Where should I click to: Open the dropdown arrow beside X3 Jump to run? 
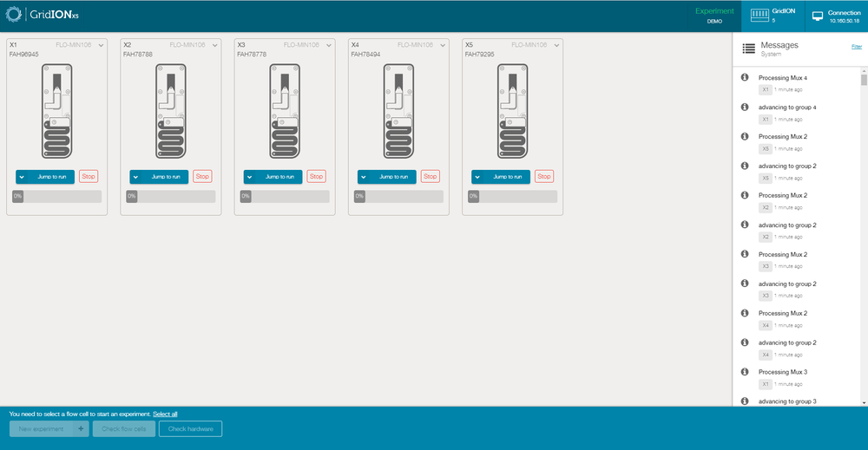250,177
